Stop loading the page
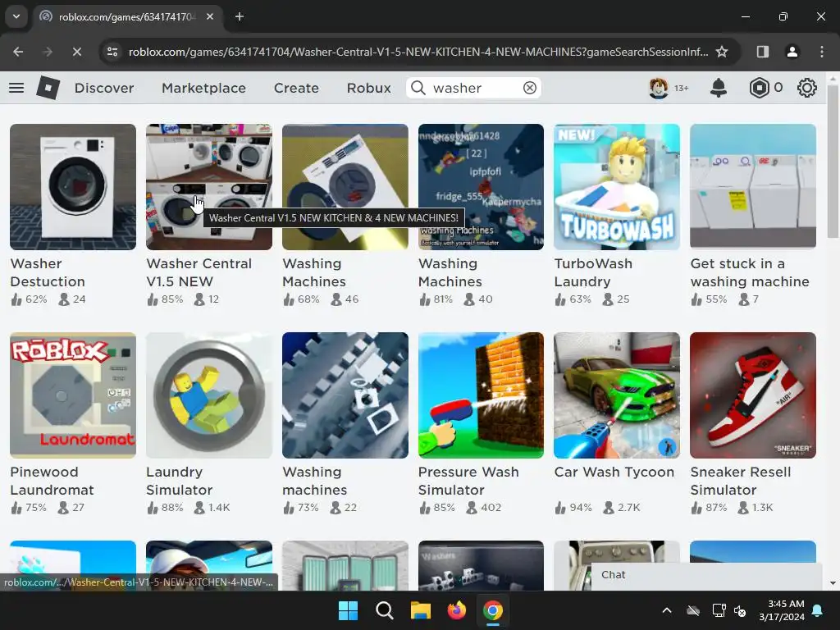The width and height of the screenshot is (840, 630). click(76, 52)
